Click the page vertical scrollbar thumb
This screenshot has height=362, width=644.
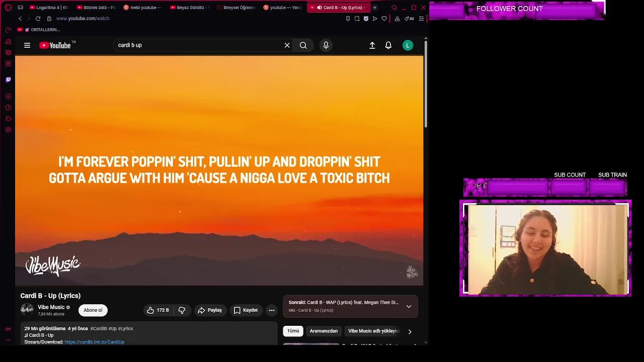point(426,83)
